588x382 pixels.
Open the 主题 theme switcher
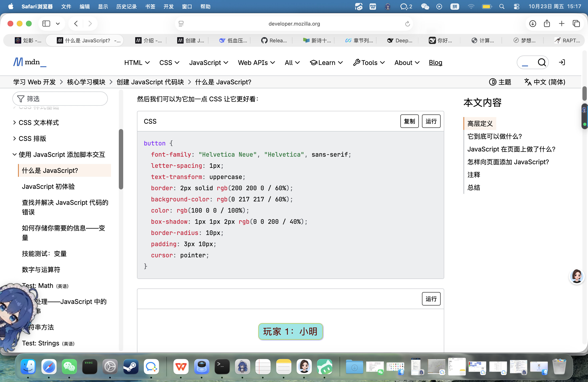coord(500,82)
